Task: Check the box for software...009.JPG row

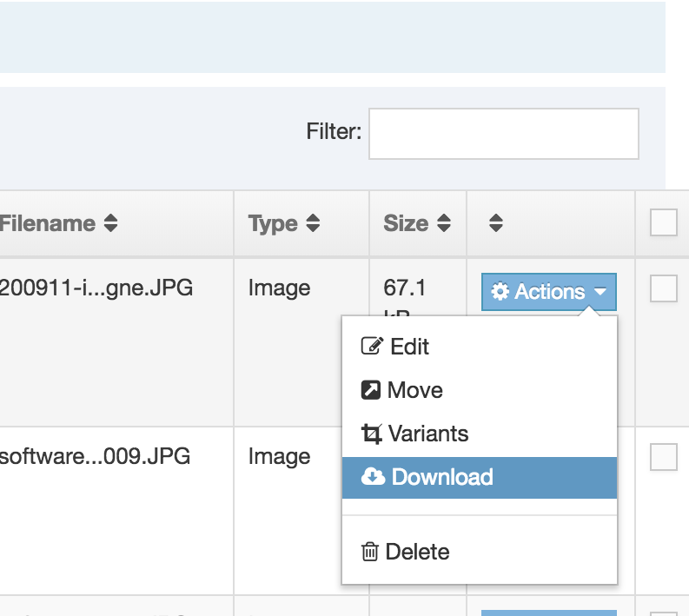Action: (663, 457)
